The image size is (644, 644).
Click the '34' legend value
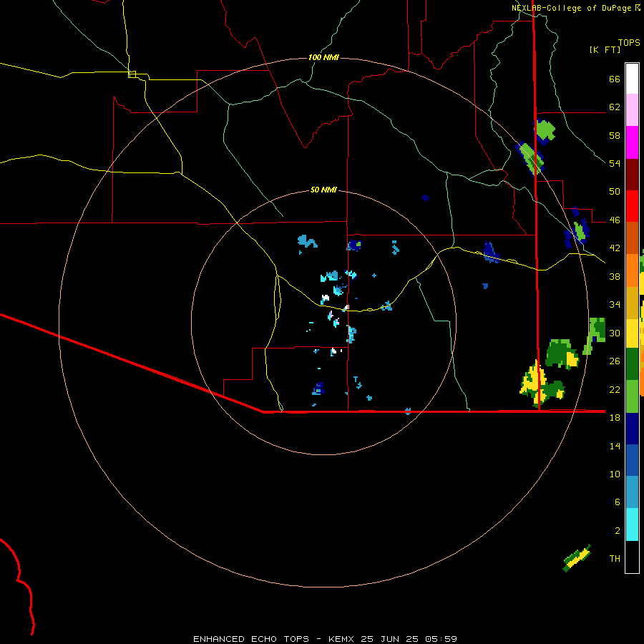(x=615, y=305)
